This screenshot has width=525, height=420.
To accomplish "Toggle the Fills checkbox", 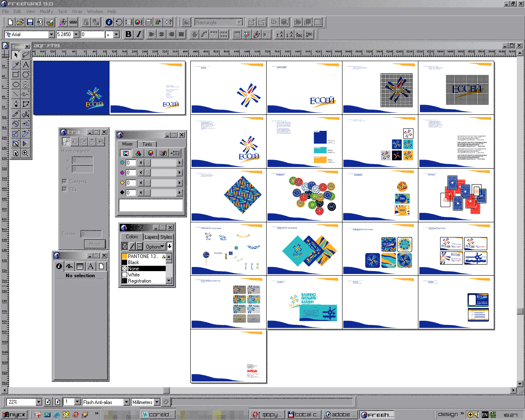I will pyautogui.click(x=64, y=189).
